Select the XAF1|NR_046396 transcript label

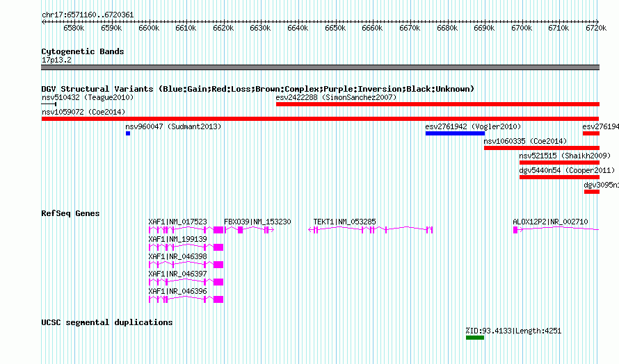(177, 292)
